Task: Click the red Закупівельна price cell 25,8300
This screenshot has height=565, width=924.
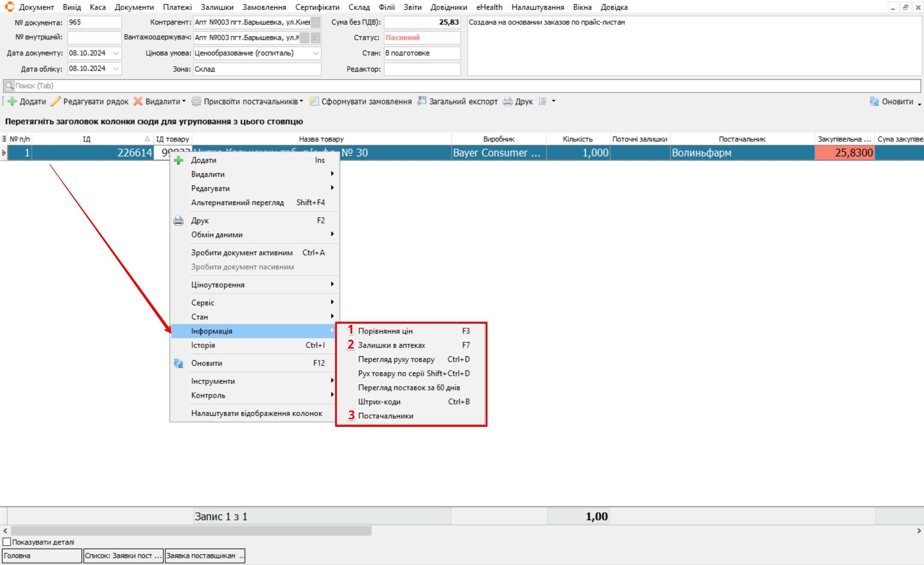Action: (x=844, y=153)
